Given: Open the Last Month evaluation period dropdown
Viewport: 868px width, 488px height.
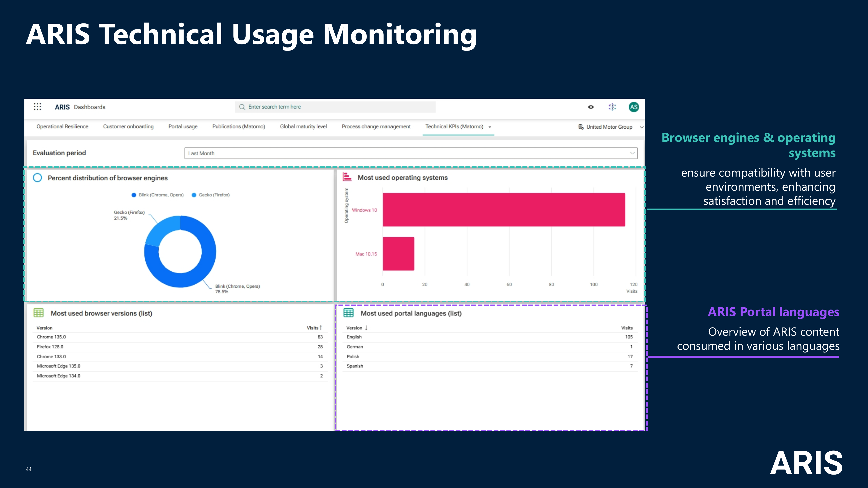Looking at the screenshot, I should pyautogui.click(x=411, y=153).
